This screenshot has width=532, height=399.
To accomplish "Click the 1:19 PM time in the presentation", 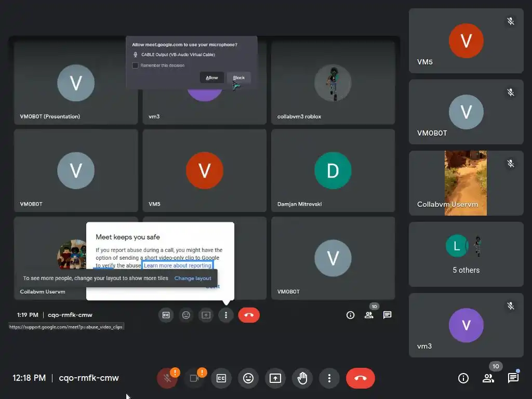I will [28, 315].
